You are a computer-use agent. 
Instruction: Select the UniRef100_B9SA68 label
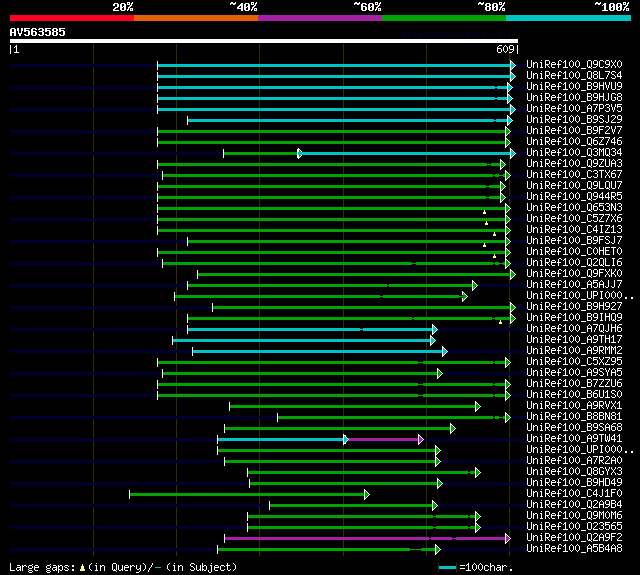[x=574, y=428]
